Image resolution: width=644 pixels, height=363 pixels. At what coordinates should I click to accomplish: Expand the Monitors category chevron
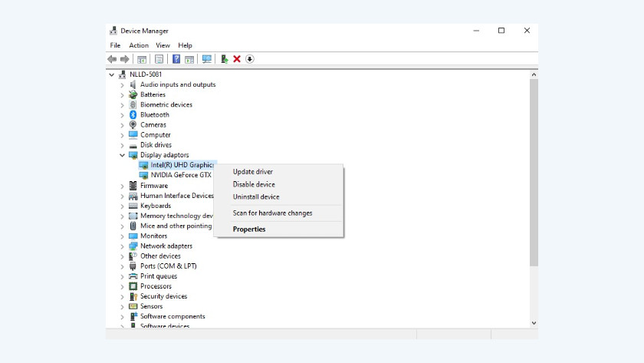point(122,236)
